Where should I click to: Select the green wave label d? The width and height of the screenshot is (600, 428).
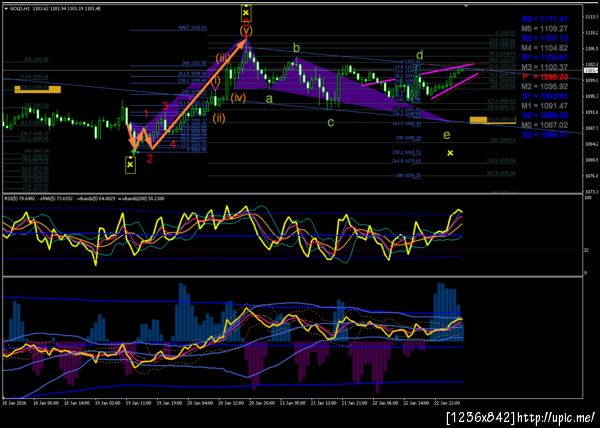(x=419, y=54)
